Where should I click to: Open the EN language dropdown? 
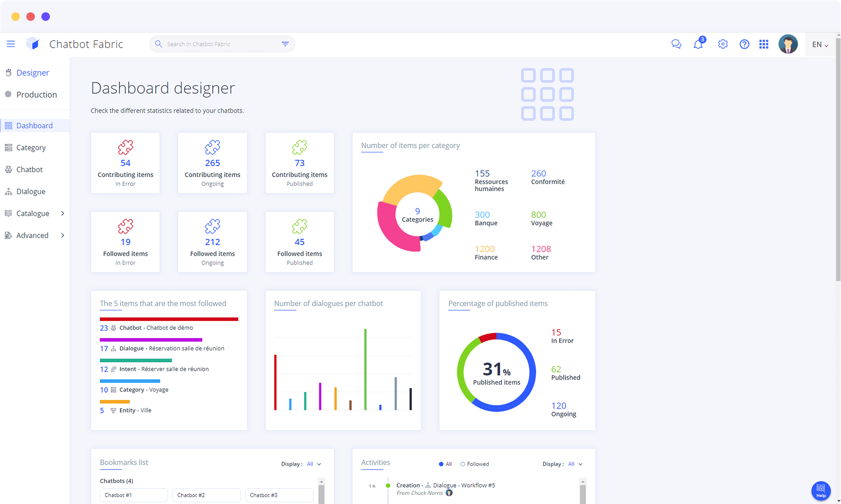(x=820, y=44)
